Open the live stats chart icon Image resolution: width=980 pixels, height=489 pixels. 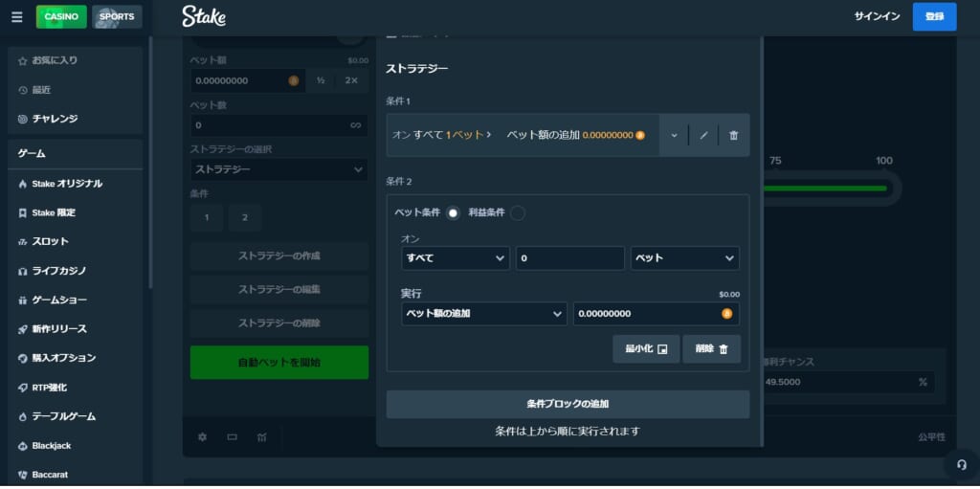(x=262, y=437)
